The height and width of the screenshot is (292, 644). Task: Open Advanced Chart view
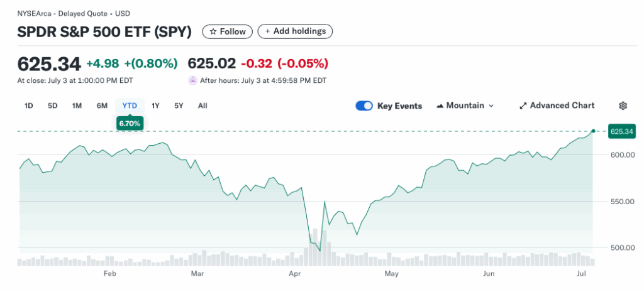tap(562, 105)
